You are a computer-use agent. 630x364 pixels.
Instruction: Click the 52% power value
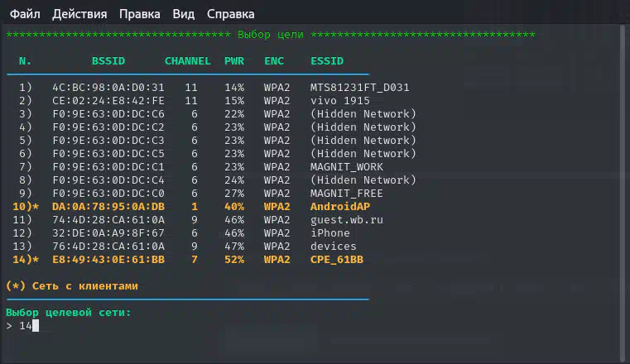click(x=234, y=260)
